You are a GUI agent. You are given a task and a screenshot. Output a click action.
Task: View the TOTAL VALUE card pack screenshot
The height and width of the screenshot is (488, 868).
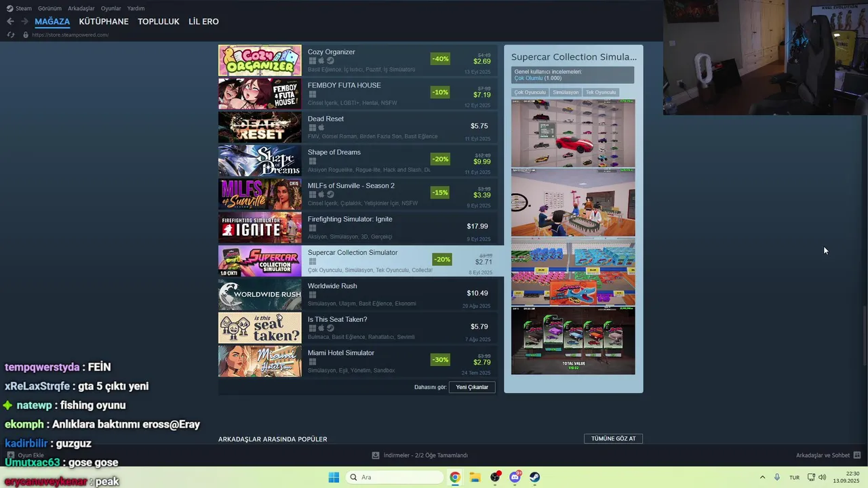[x=573, y=340]
